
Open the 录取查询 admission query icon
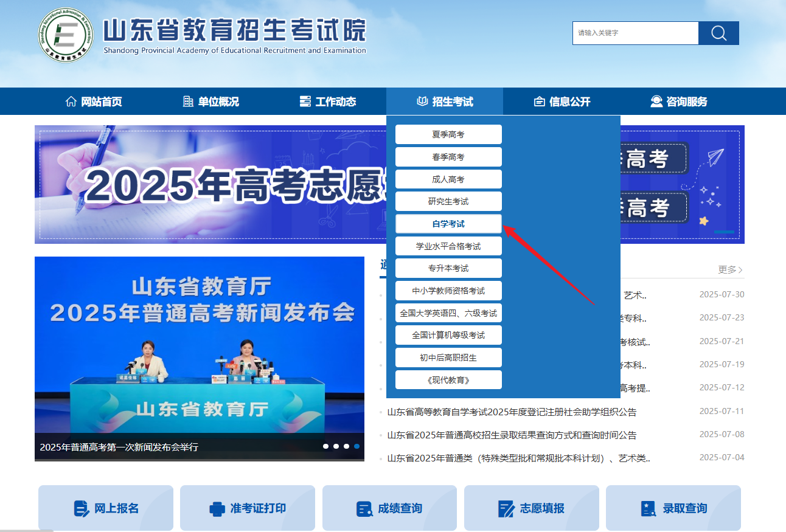pyautogui.click(x=645, y=508)
